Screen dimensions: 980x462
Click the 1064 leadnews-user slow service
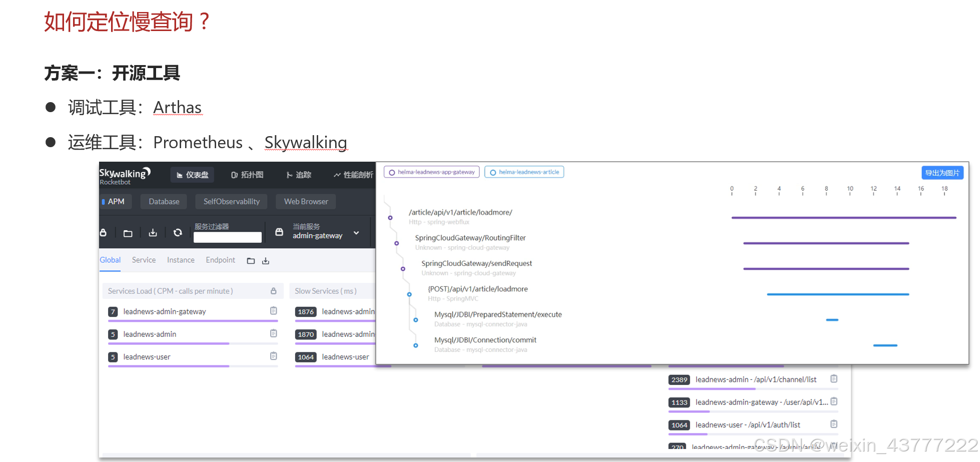[x=332, y=356]
